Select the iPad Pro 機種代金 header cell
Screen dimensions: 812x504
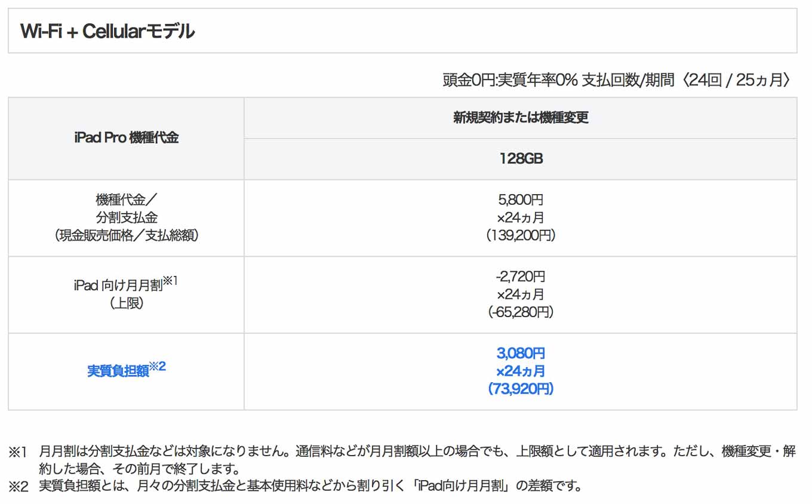[126, 139]
